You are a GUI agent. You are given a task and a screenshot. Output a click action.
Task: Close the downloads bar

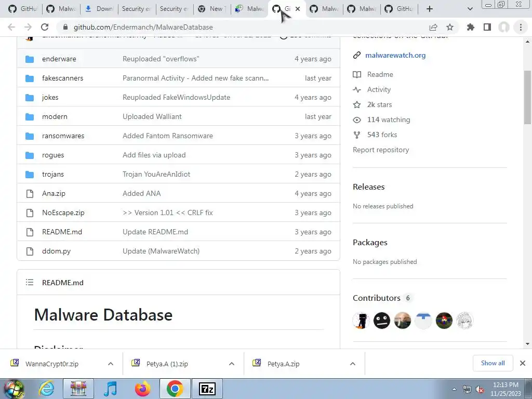click(523, 363)
